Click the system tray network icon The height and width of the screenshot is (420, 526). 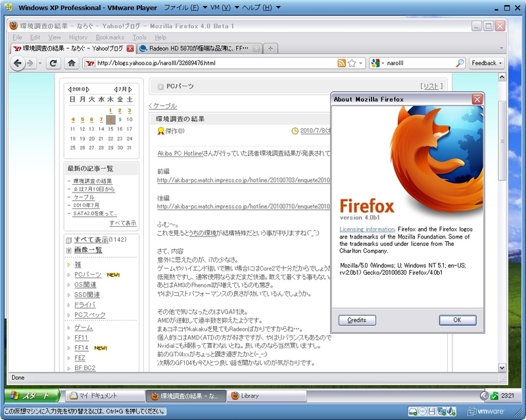click(x=494, y=396)
